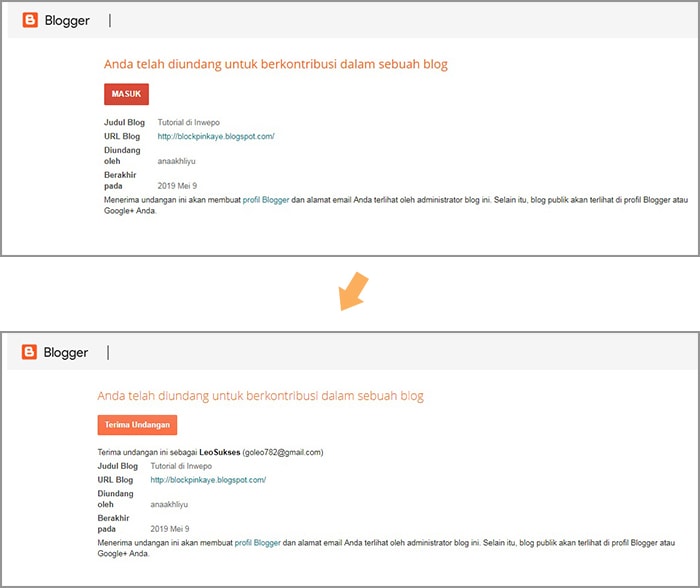The height and width of the screenshot is (588, 700).
Task: Click the Blogger logo icon in top panel
Action: [30, 20]
